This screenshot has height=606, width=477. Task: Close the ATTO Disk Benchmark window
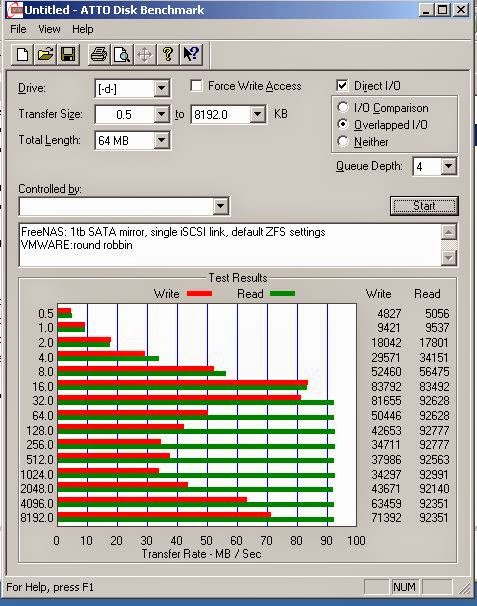tap(461, 10)
